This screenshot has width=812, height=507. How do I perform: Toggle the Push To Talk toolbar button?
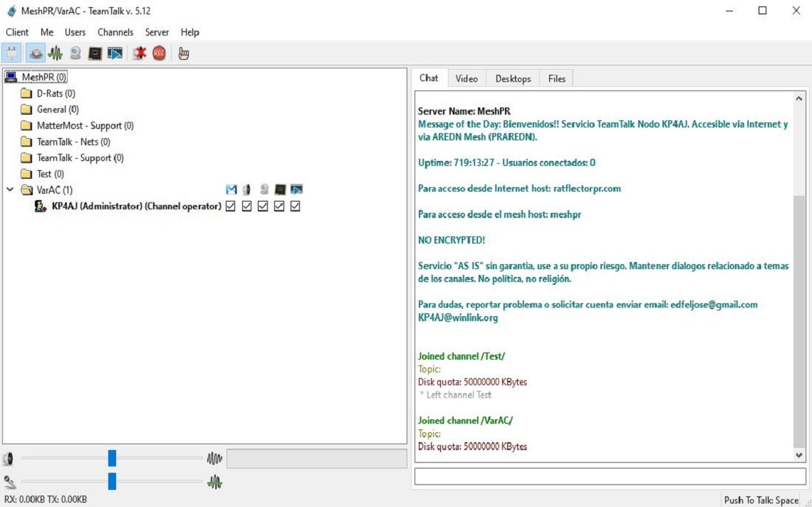point(35,53)
